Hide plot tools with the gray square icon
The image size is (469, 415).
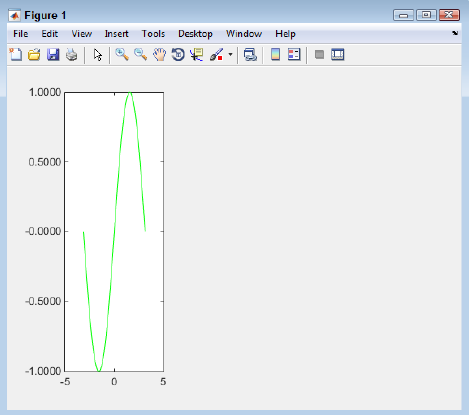(319, 54)
